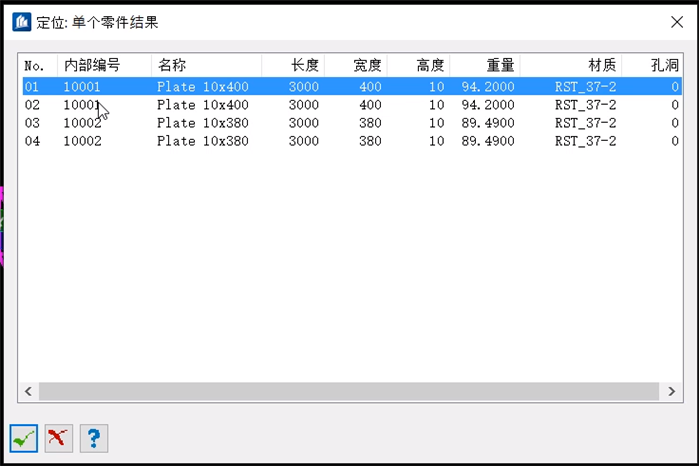
Task: Sort by the 长度 column header
Action: [x=305, y=66]
